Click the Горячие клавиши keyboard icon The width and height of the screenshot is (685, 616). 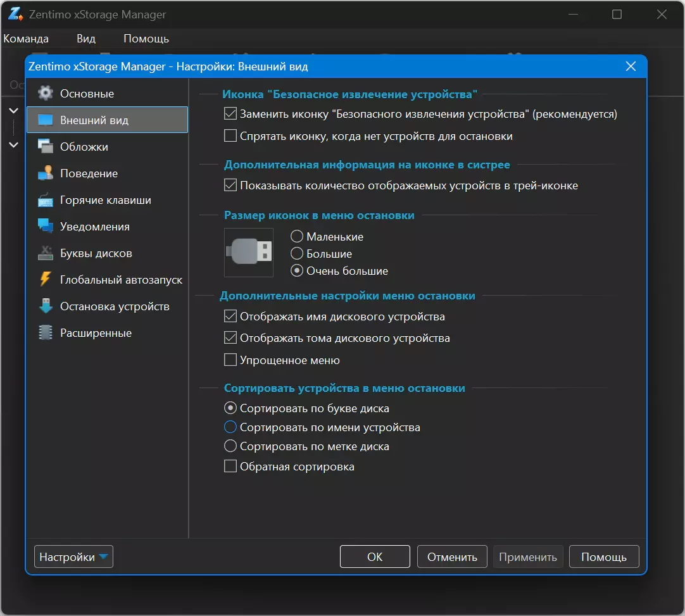(46, 199)
